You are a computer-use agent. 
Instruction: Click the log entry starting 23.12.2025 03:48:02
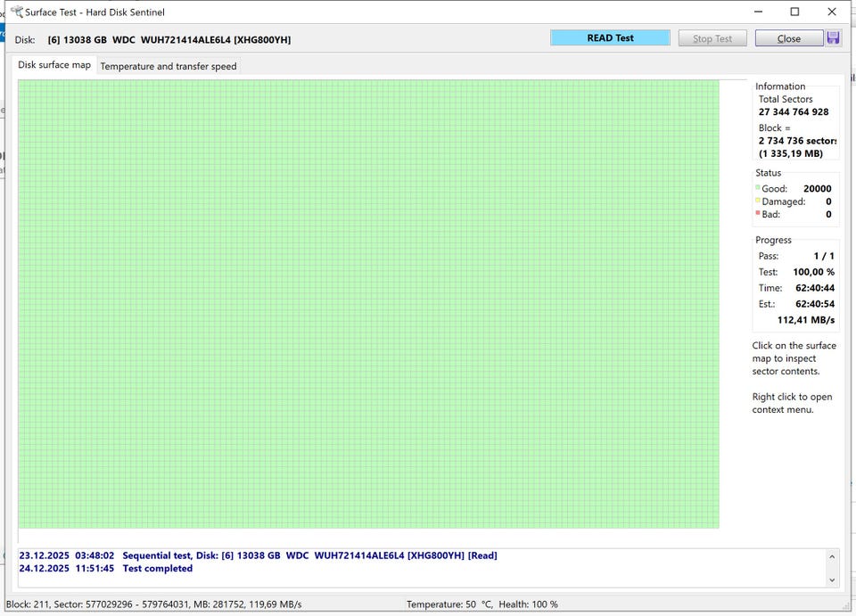coord(259,555)
